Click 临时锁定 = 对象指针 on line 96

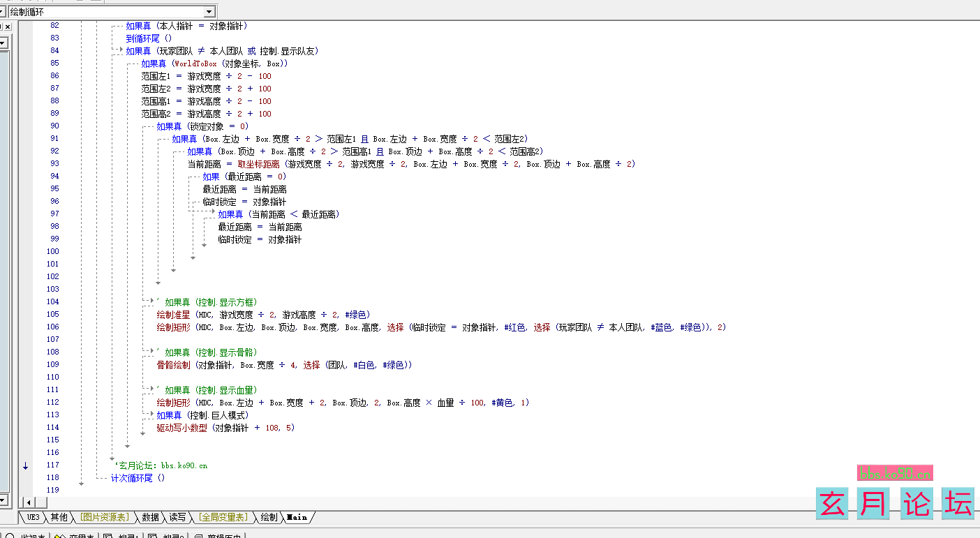(x=244, y=202)
